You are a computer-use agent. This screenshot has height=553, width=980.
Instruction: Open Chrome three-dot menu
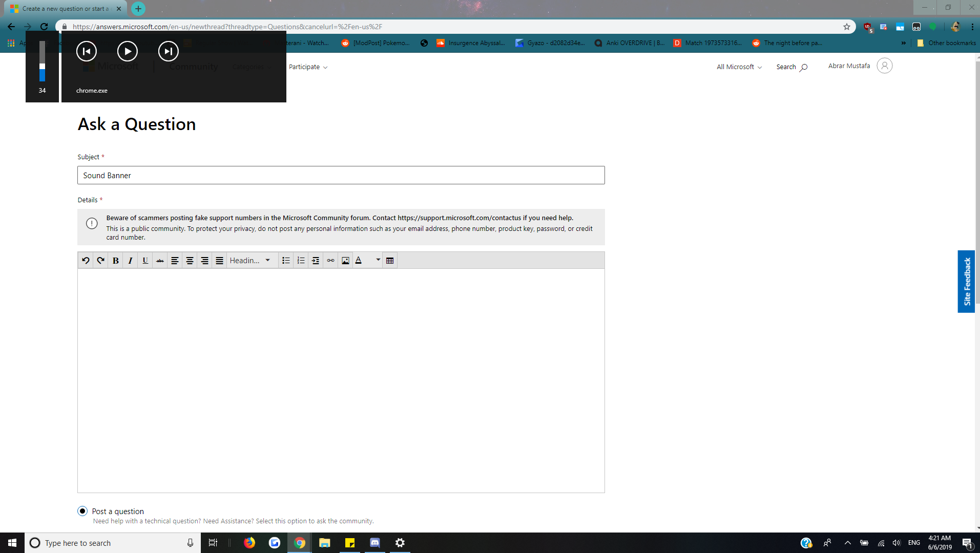tap(972, 27)
